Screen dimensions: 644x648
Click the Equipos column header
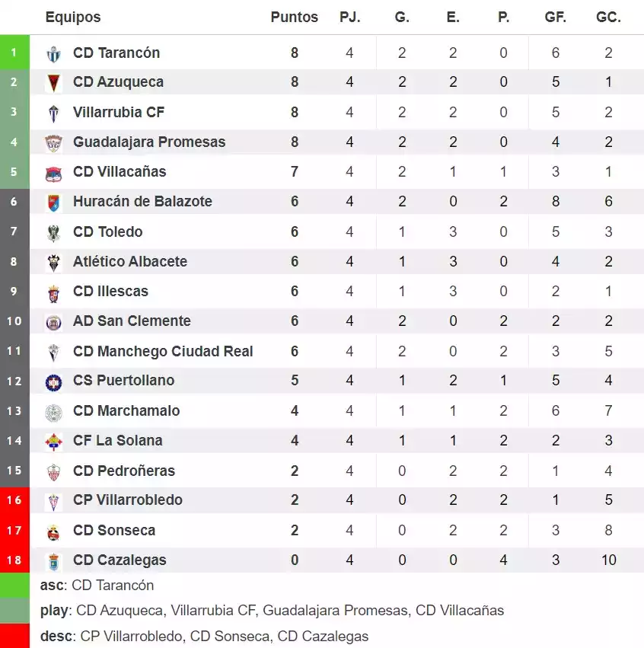pyautogui.click(x=72, y=17)
